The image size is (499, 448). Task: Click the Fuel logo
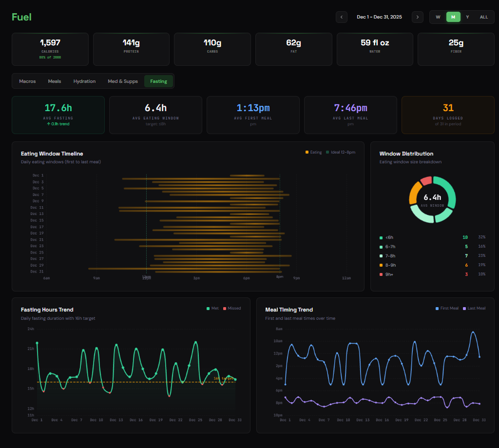[x=21, y=17]
